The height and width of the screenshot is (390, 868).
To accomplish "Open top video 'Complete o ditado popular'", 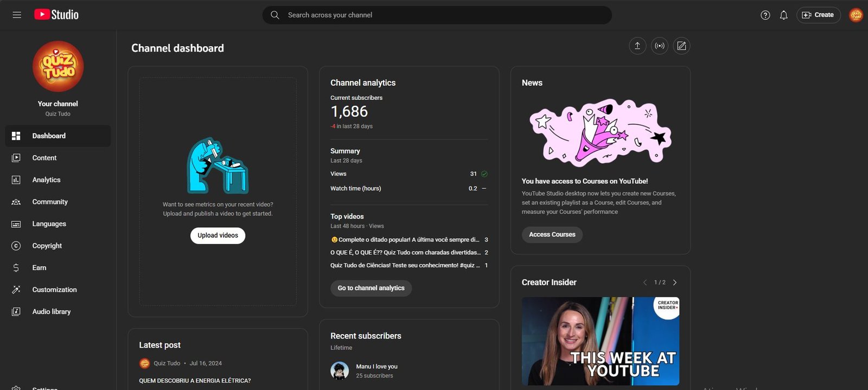I will 409,240.
